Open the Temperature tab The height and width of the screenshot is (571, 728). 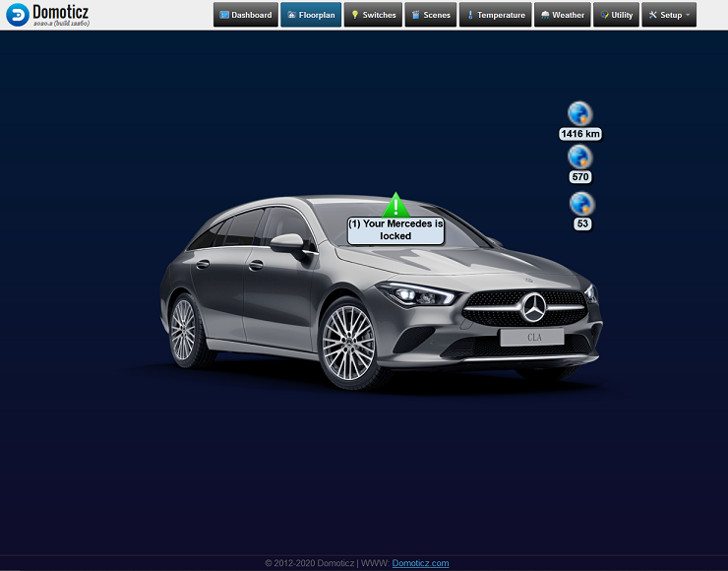[496, 15]
